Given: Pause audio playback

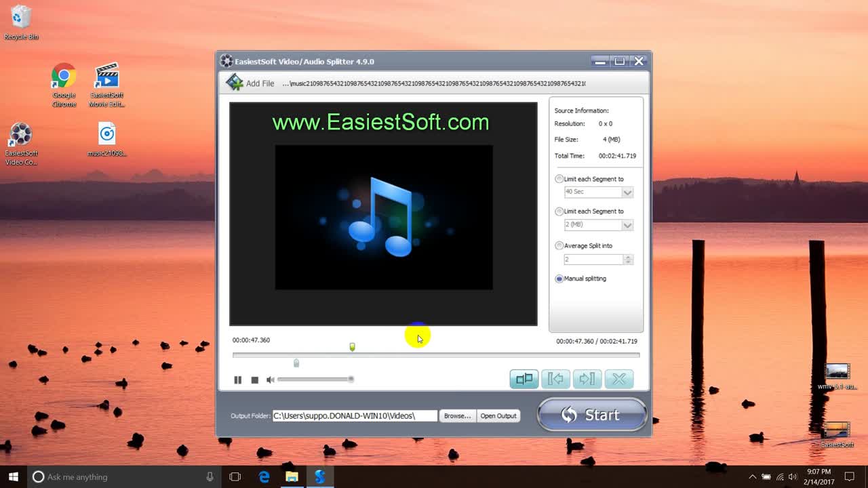Looking at the screenshot, I should click(237, 380).
